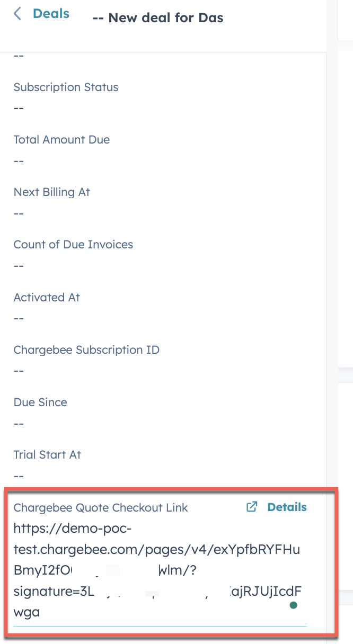Click the Chargebee Quote Checkout Link label
The image size is (353, 644).
[x=101, y=508]
